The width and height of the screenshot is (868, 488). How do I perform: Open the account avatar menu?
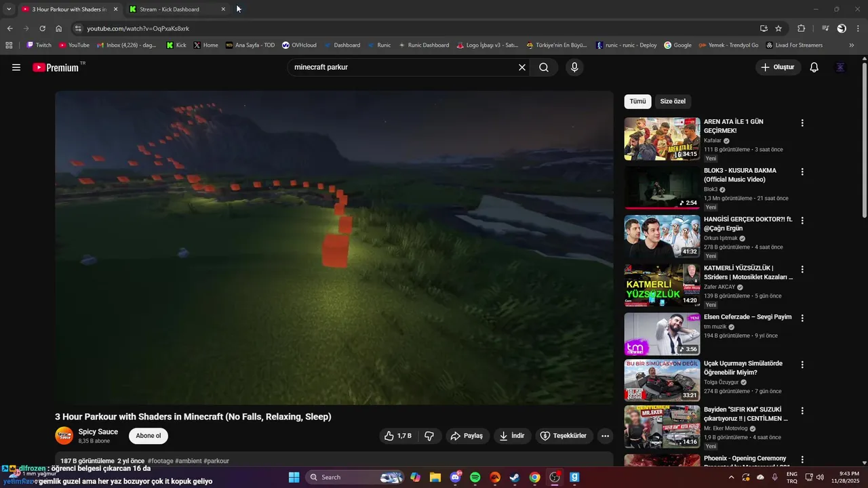point(841,67)
